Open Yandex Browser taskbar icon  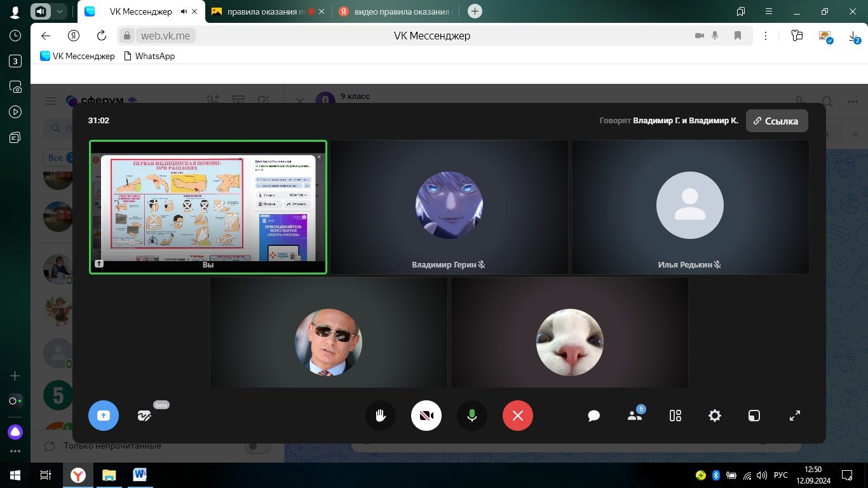[x=78, y=475]
